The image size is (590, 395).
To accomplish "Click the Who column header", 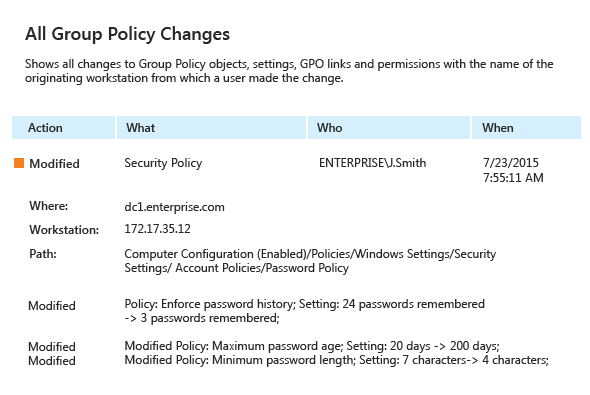I will [389, 128].
